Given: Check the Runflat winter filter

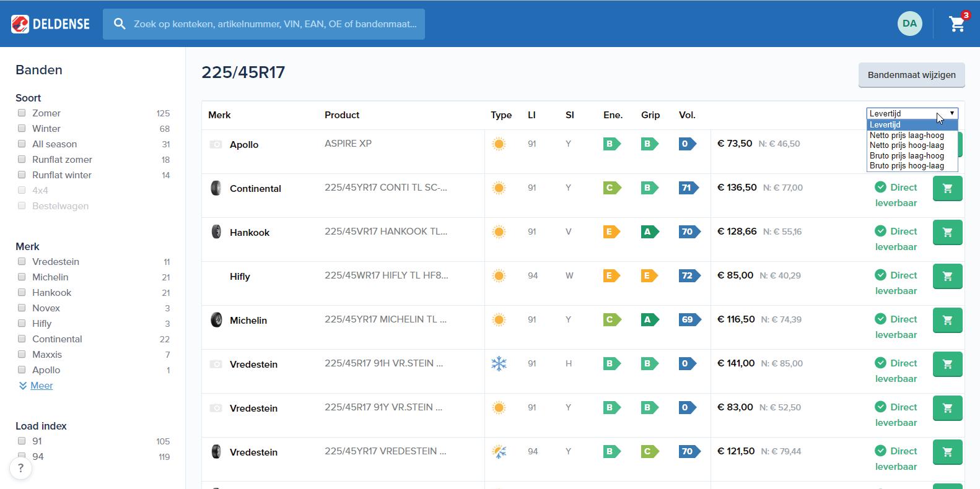Looking at the screenshot, I should pos(22,175).
